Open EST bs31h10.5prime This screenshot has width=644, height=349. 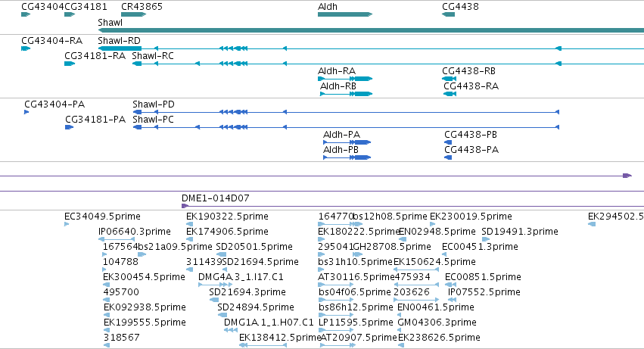(x=355, y=262)
